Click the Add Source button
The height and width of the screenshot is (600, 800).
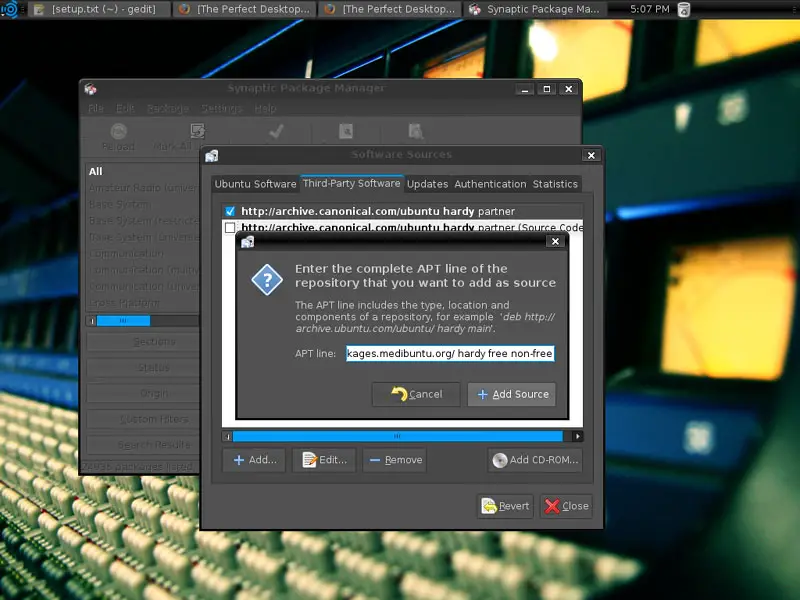(x=511, y=394)
